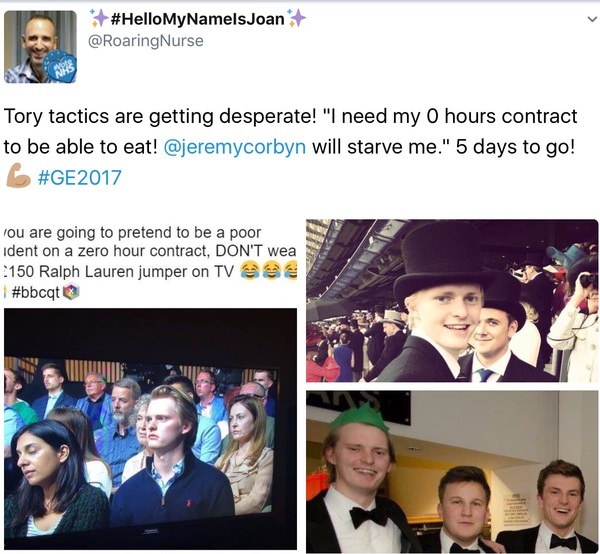
Task: Open the TV audience screenshot image
Action: [150, 429]
